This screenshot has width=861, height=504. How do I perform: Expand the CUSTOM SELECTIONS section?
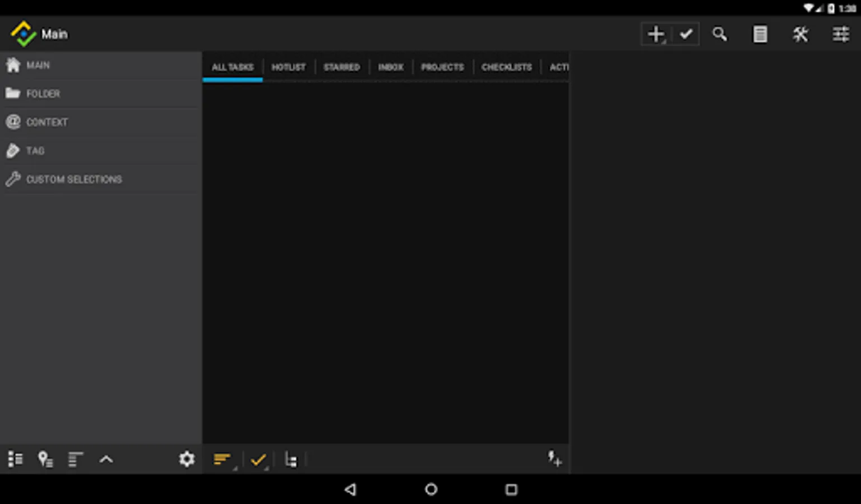(x=73, y=179)
